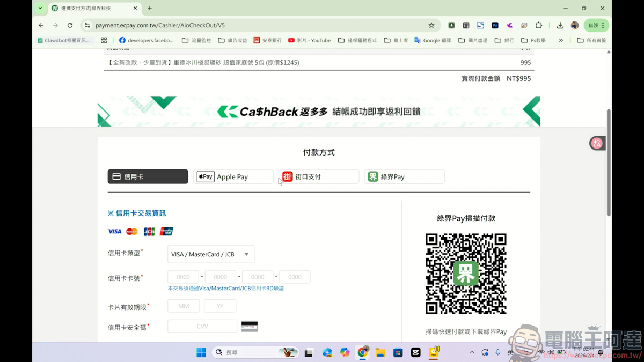Open the 流量監控 bookmark folder

(x=196, y=40)
